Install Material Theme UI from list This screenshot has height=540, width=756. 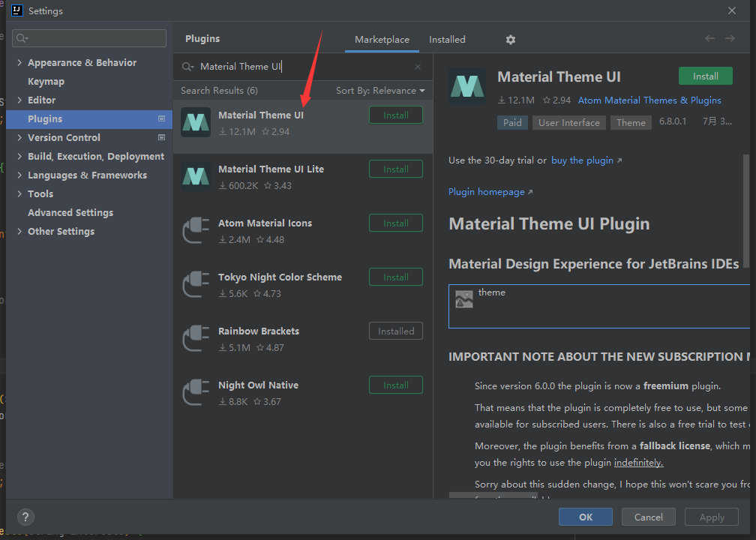(x=396, y=115)
